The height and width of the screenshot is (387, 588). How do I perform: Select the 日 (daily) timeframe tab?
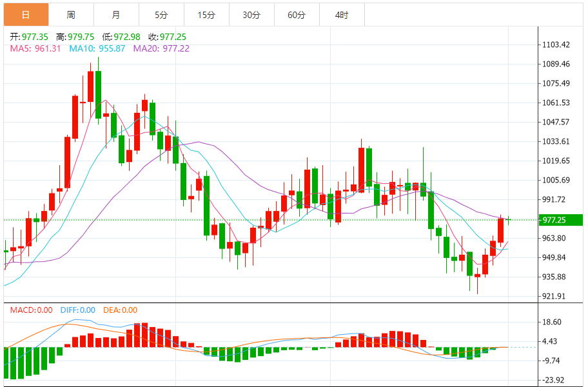(x=26, y=15)
